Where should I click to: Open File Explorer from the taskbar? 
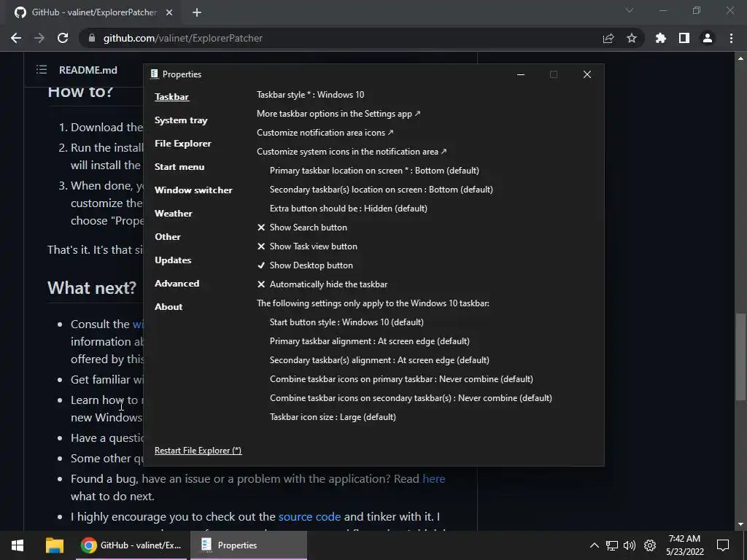pos(54,545)
